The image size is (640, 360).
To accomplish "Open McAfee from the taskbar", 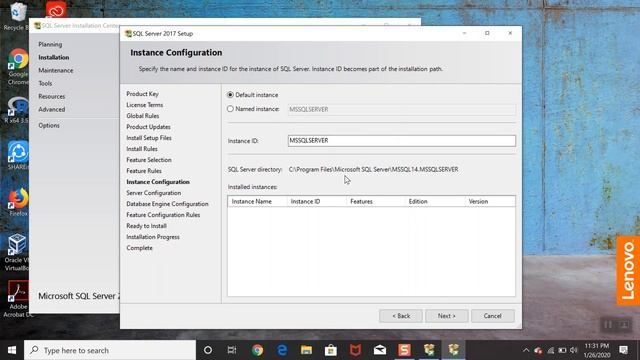I will (355, 350).
